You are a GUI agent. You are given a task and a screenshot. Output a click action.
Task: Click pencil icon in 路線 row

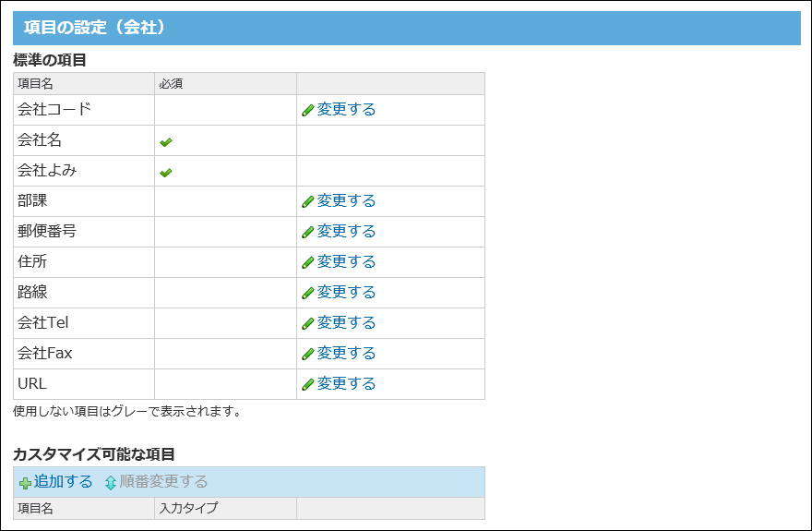tap(308, 293)
